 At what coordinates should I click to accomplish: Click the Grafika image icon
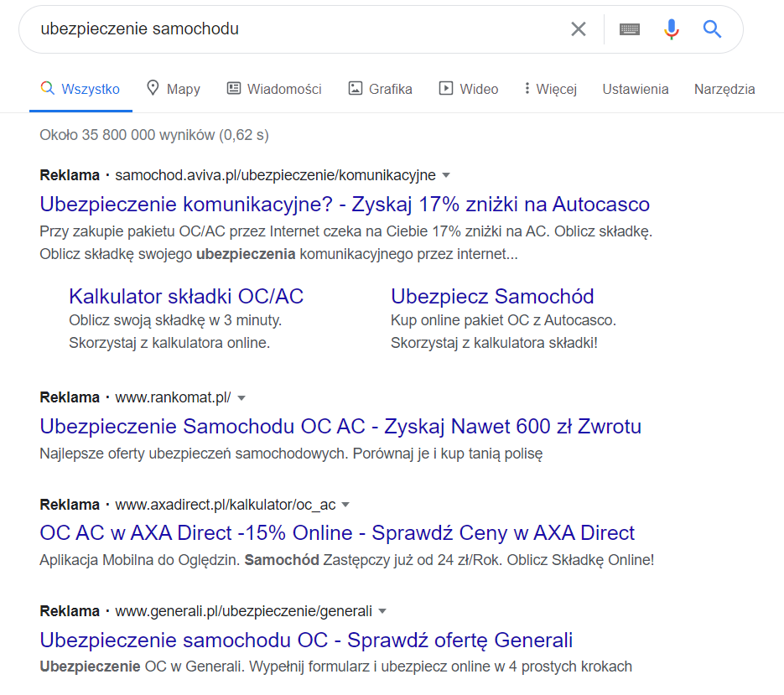pyautogui.click(x=355, y=89)
